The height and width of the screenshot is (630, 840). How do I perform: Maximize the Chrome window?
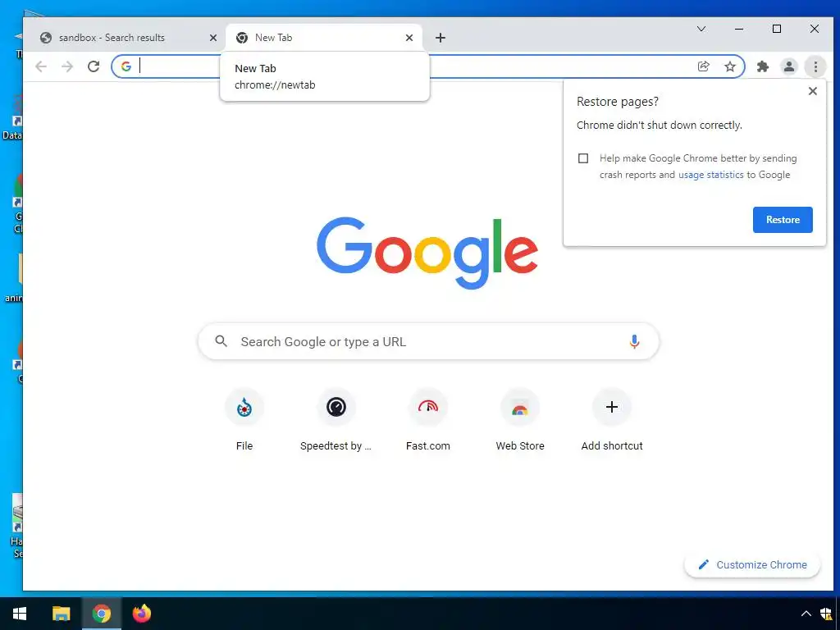pyautogui.click(x=777, y=29)
